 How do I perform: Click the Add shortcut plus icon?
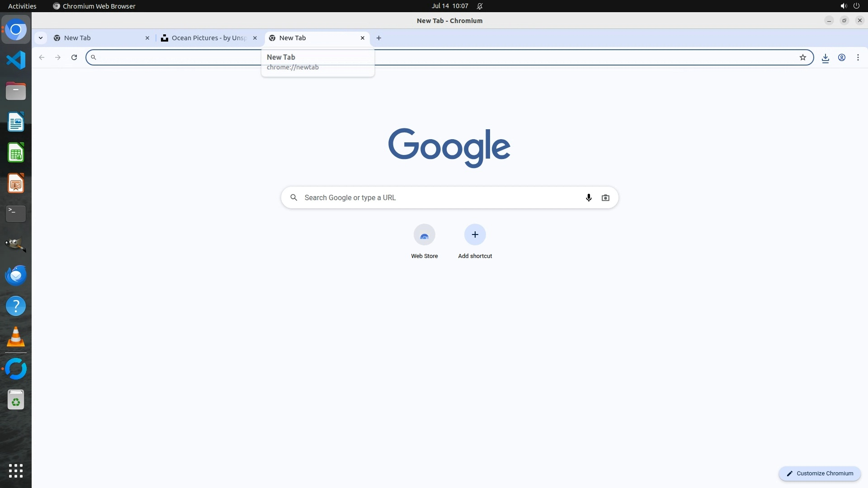click(x=475, y=235)
